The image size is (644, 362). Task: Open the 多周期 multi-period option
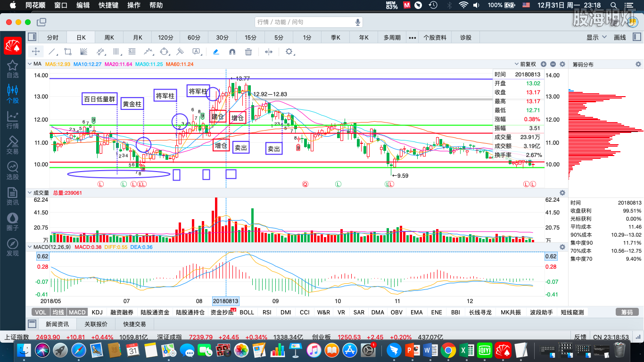coord(392,38)
